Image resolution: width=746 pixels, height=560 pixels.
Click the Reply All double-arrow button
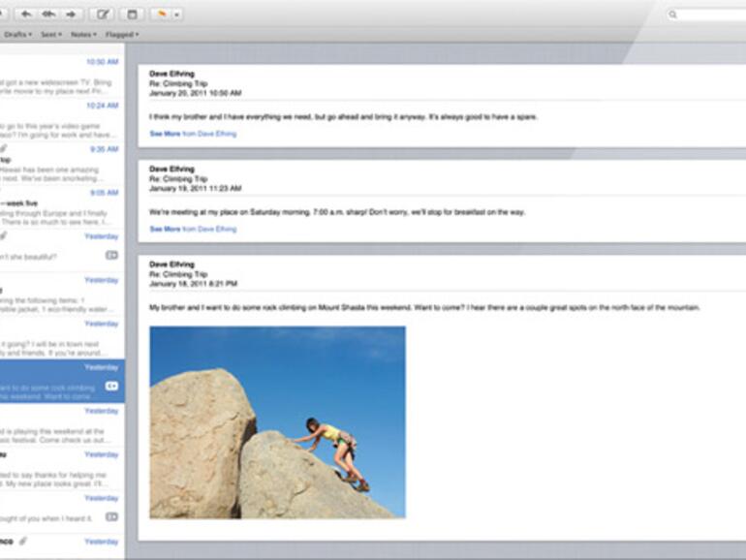48,15
